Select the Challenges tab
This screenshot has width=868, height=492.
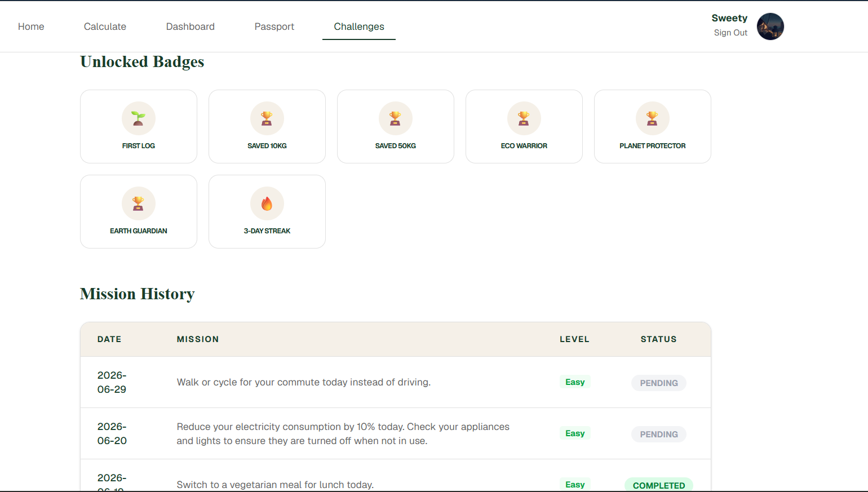coord(359,26)
